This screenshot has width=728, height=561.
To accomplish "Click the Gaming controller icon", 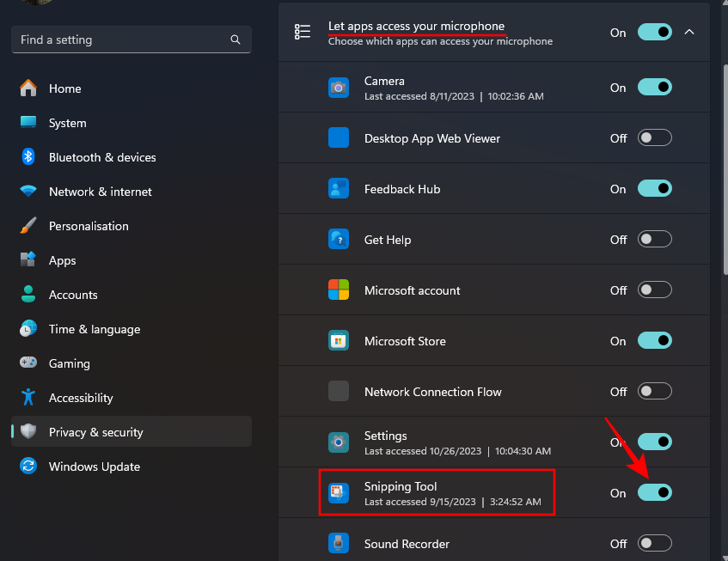I will (28, 363).
